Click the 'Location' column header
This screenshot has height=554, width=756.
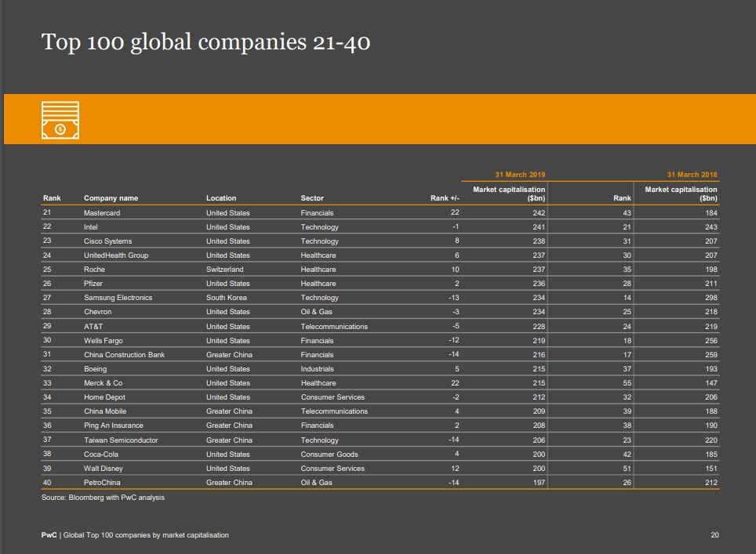[221, 198]
